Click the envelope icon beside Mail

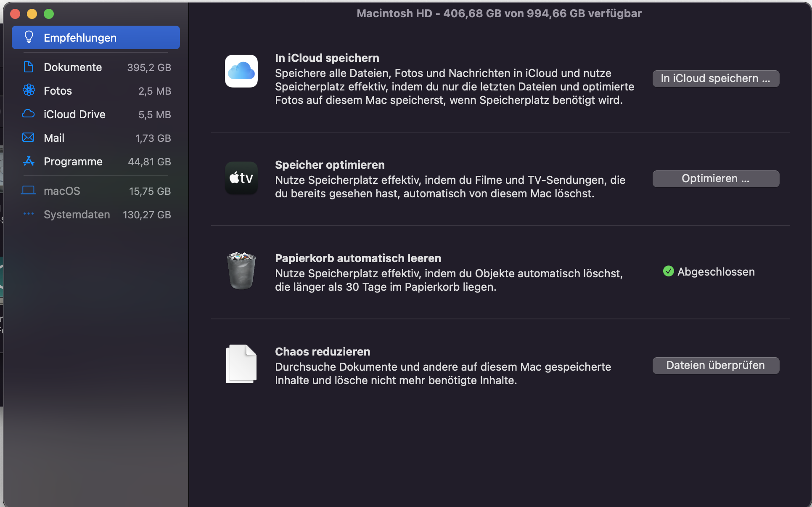(28, 138)
